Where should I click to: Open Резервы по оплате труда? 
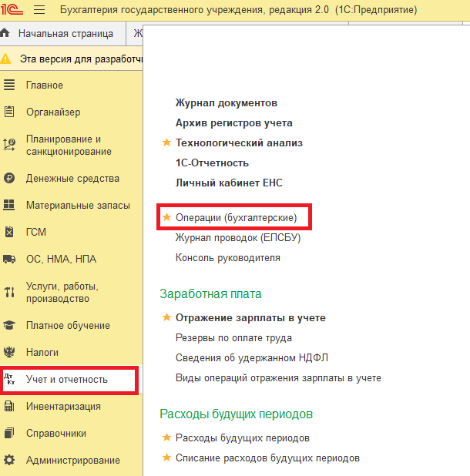click(233, 338)
